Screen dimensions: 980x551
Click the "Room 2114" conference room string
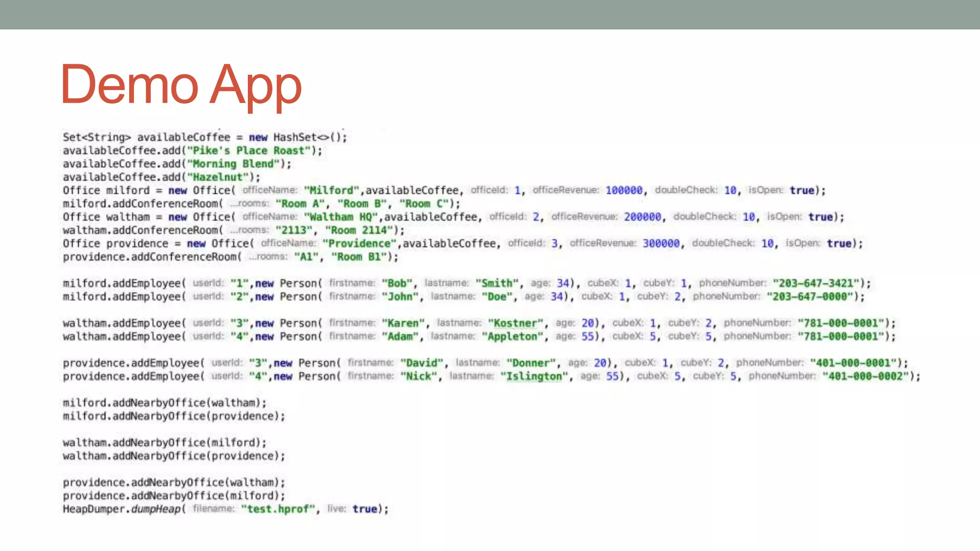point(359,231)
